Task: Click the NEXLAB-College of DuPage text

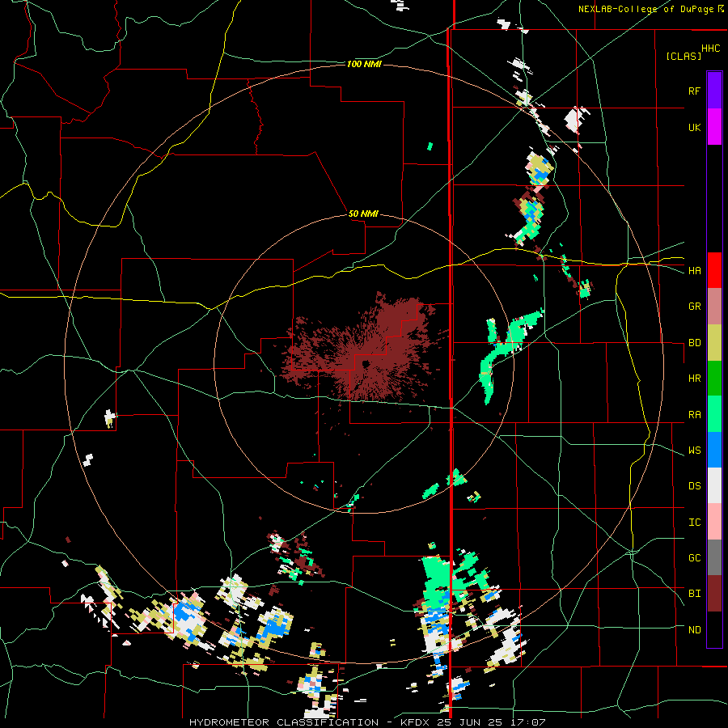Action: click(x=645, y=9)
